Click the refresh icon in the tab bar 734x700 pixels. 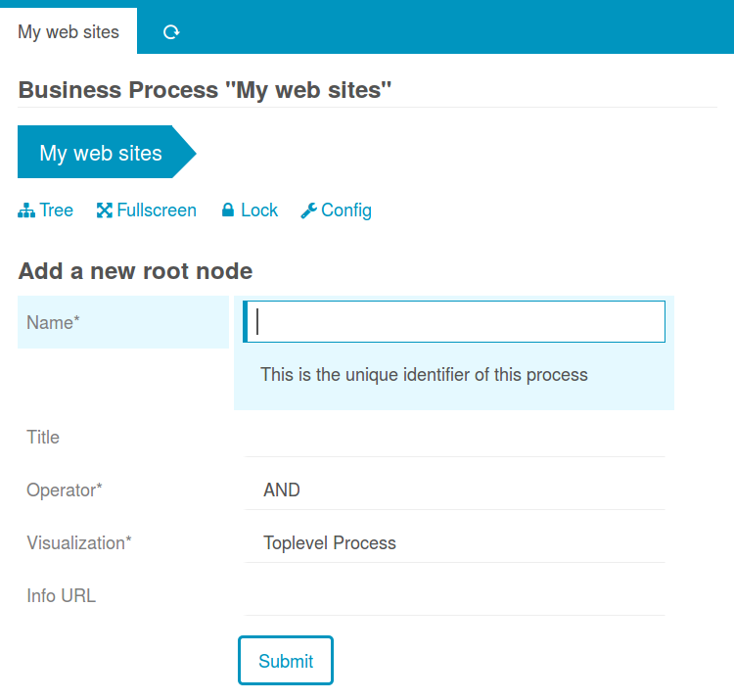click(x=171, y=32)
